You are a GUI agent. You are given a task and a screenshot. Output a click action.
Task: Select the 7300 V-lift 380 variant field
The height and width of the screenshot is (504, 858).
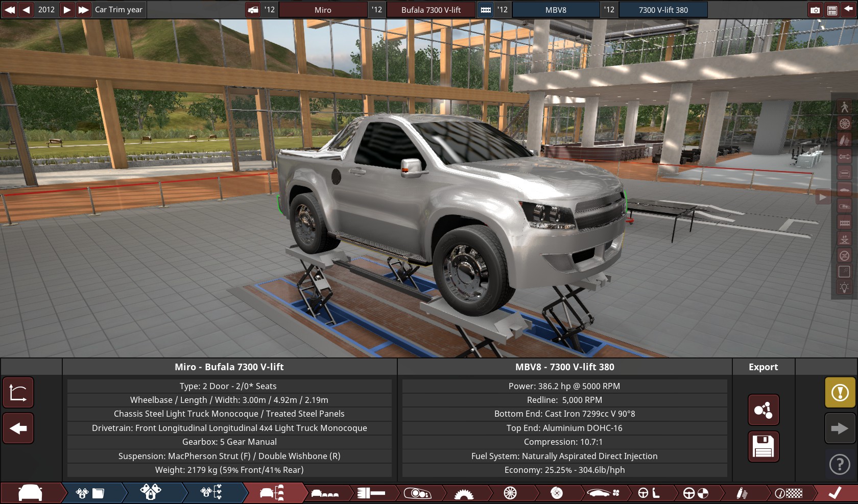pos(663,10)
